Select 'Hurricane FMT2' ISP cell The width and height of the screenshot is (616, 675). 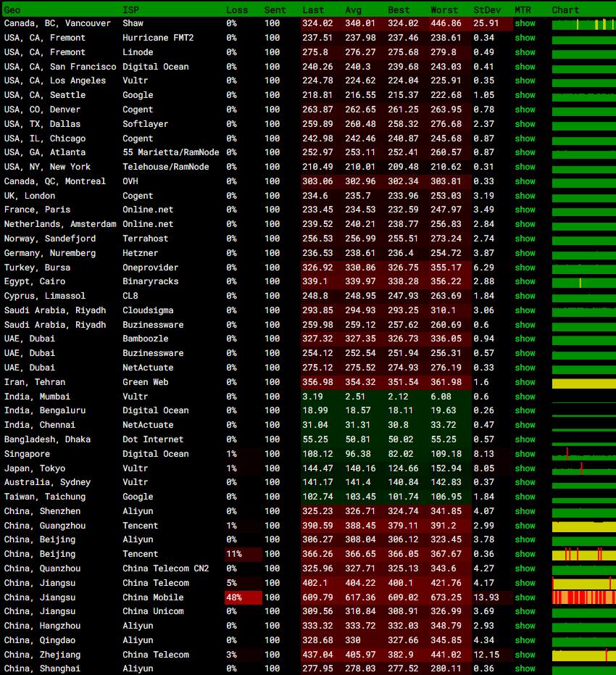point(158,38)
